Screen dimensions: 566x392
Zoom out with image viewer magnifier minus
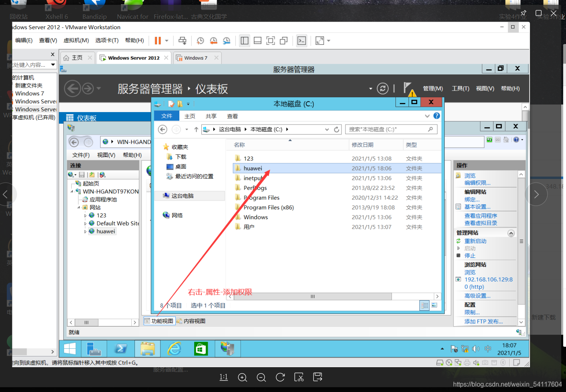[x=261, y=377]
